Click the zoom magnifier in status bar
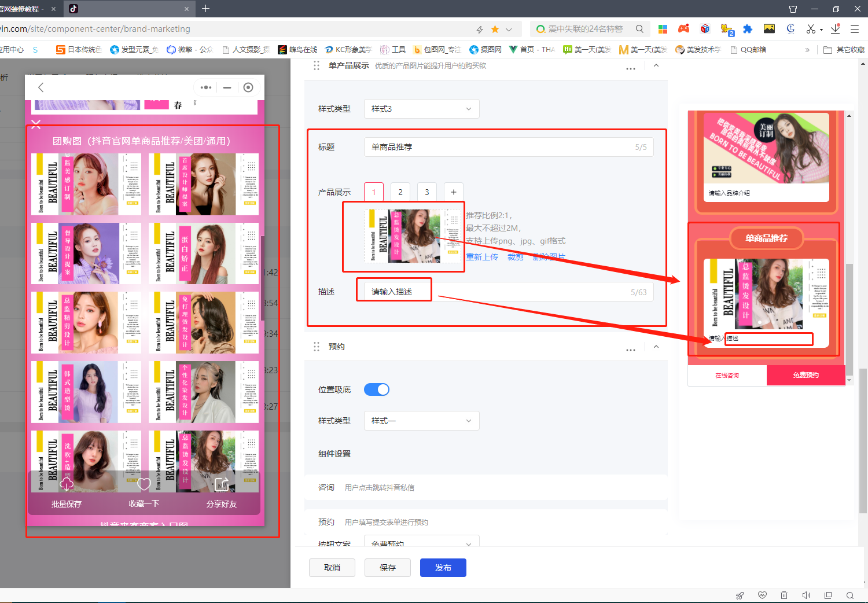Viewport: 868px width, 603px height. [849, 595]
